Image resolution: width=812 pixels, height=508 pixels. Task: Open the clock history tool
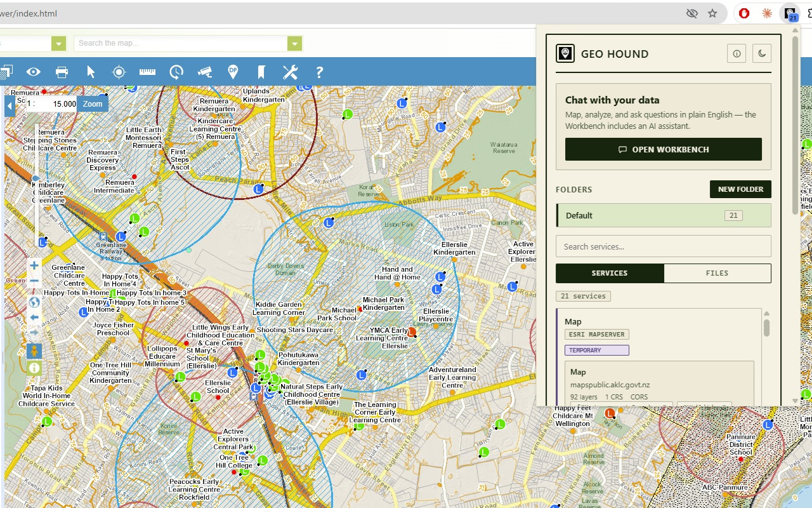point(176,72)
